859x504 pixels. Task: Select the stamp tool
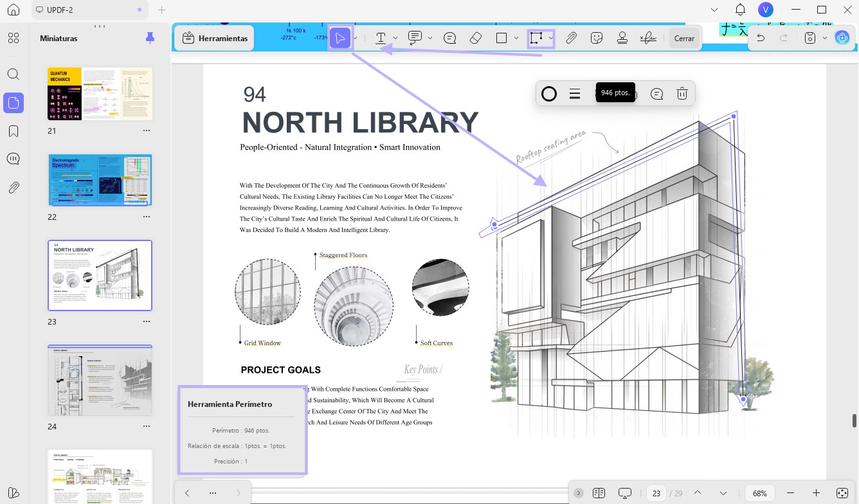pyautogui.click(x=622, y=38)
